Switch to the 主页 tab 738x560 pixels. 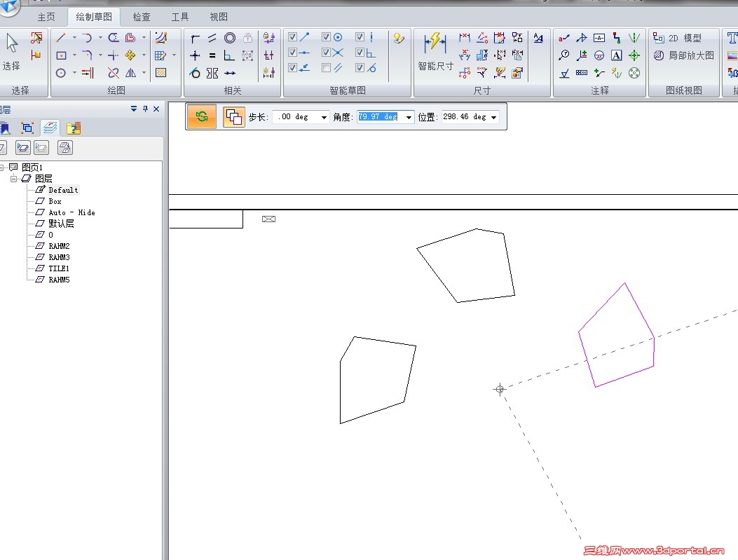(46, 17)
